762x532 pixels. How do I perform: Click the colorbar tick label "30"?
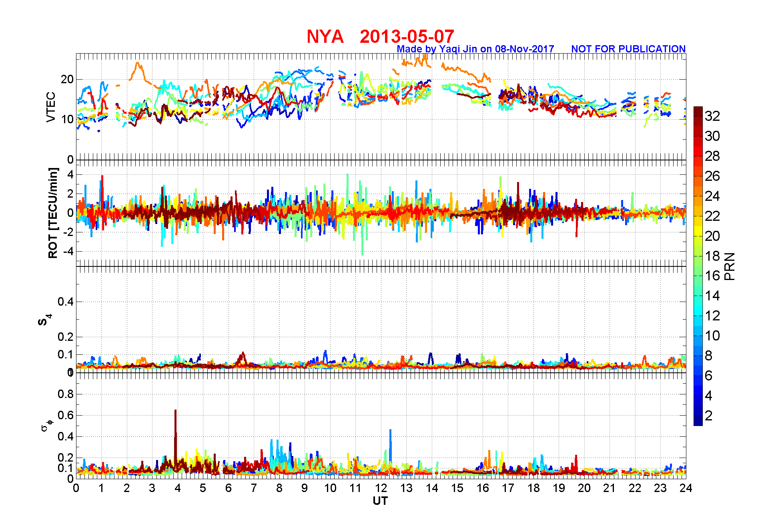[712, 136]
